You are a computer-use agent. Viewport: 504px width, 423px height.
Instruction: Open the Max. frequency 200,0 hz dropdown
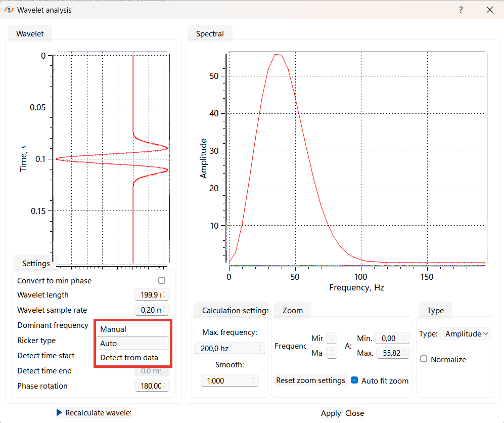(230, 348)
